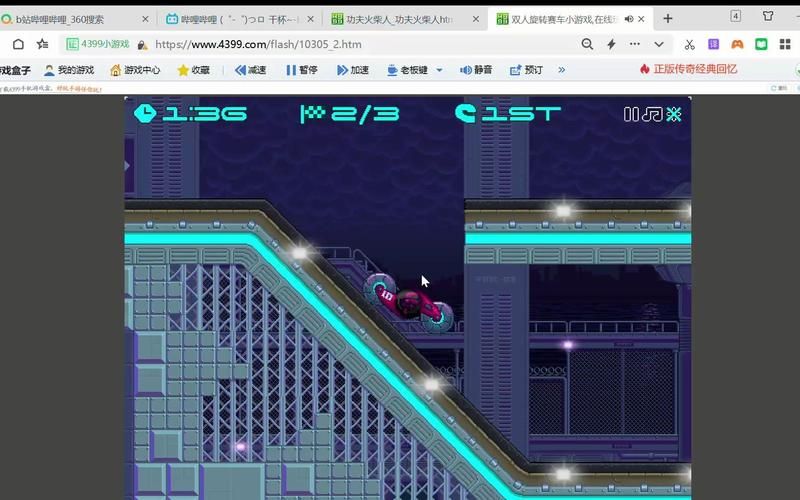The height and width of the screenshot is (500, 800).
Task: Toggle 静音 mute in the toolbar
Action: [x=476, y=70]
